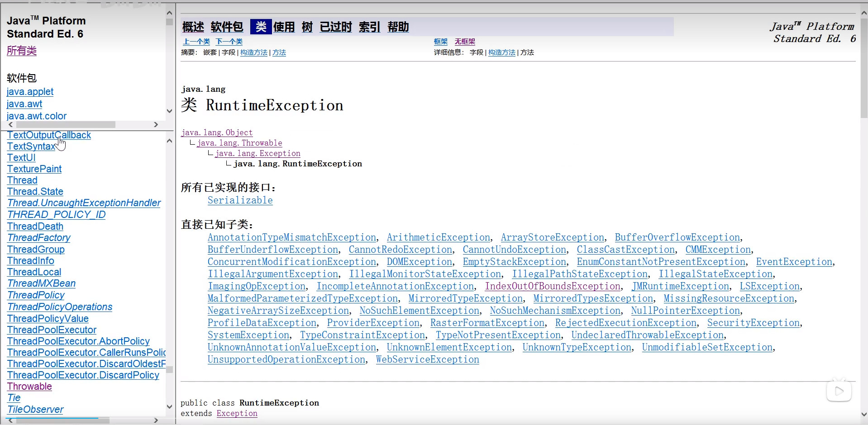Open the WebServiceException subclass link
This screenshot has width=868, height=425.
coord(428,359)
